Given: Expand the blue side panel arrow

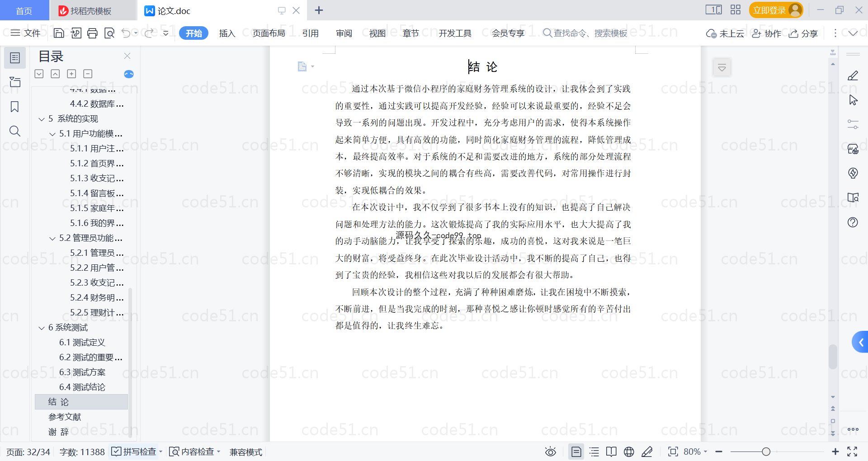Looking at the screenshot, I should [x=860, y=342].
